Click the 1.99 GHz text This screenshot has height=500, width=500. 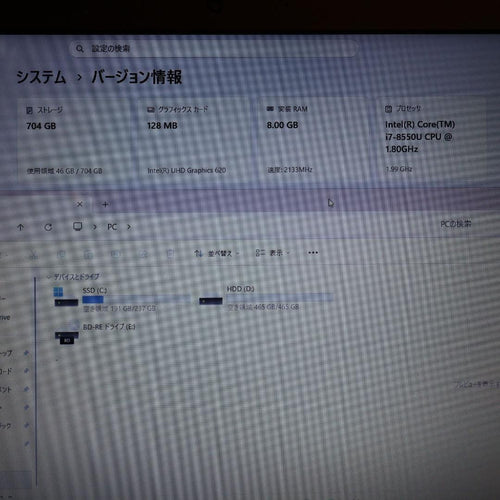tap(399, 169)
